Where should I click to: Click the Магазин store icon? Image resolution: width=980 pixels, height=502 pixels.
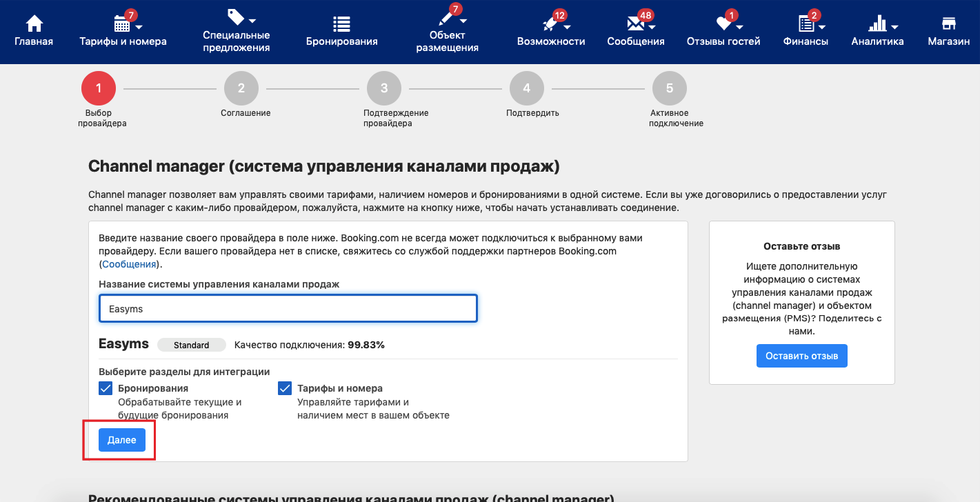949,24
